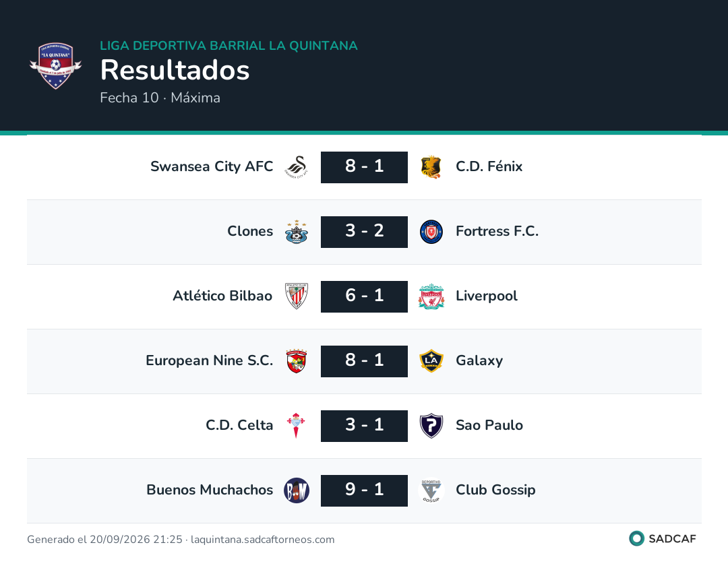Click the La Quintana league crest logo

click(x=56, y=66)
